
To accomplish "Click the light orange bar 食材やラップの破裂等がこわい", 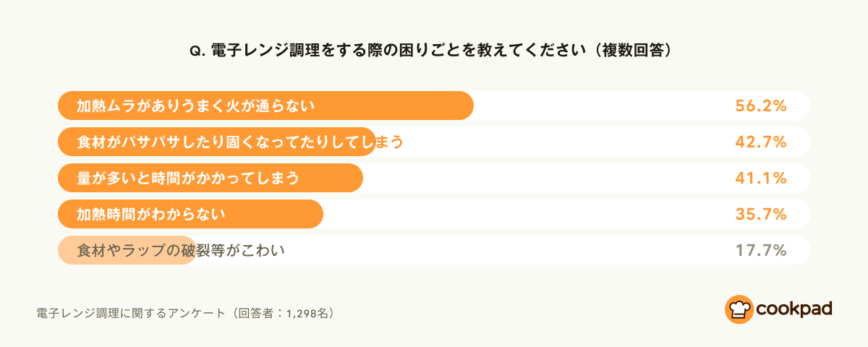I will click(x=127, y=250).
